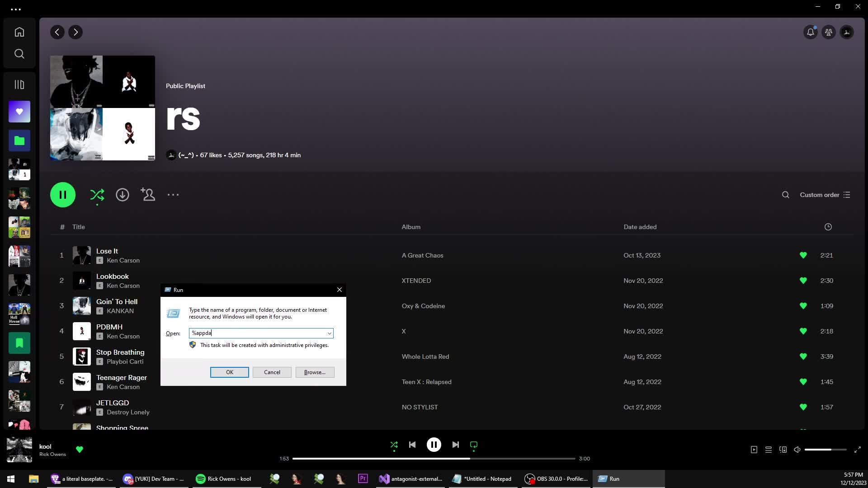Expand the Open combo box in Run dialog

click(329, 333)
